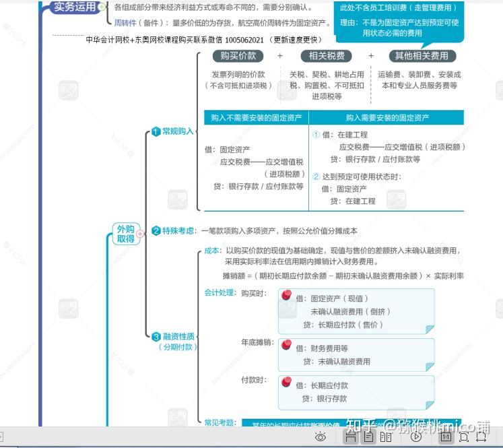Click the number 1 badge by 常规购入
The image size is (503, 448).
[x=156, y=131]
